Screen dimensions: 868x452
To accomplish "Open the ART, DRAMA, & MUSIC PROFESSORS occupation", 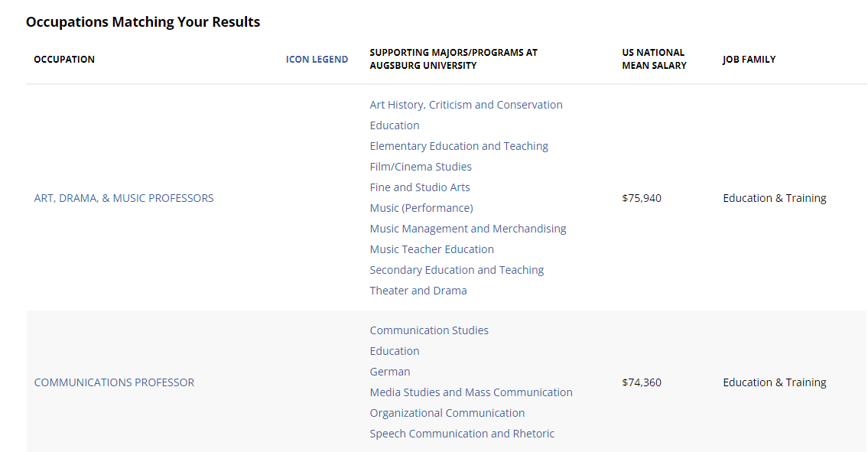I will [123, 197].
